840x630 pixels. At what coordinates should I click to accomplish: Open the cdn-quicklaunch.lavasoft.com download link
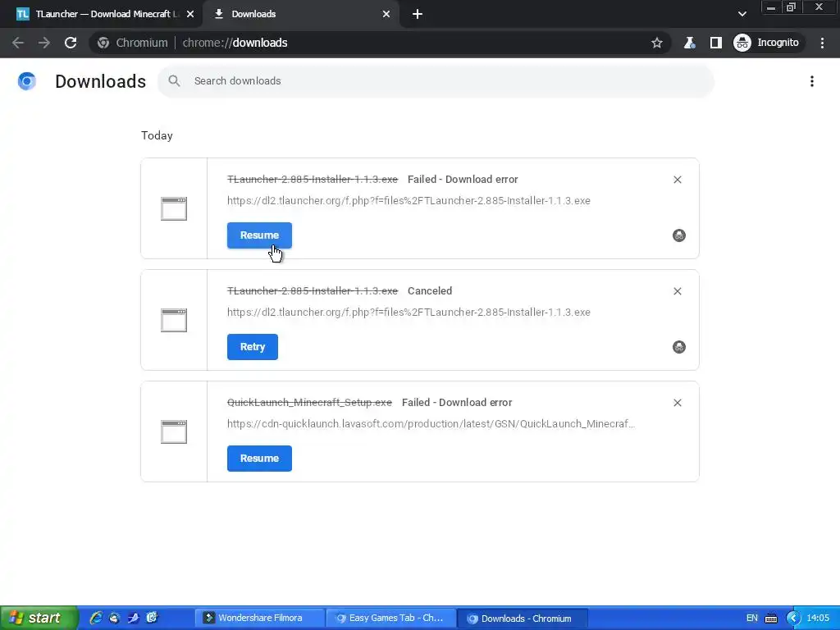431,423
